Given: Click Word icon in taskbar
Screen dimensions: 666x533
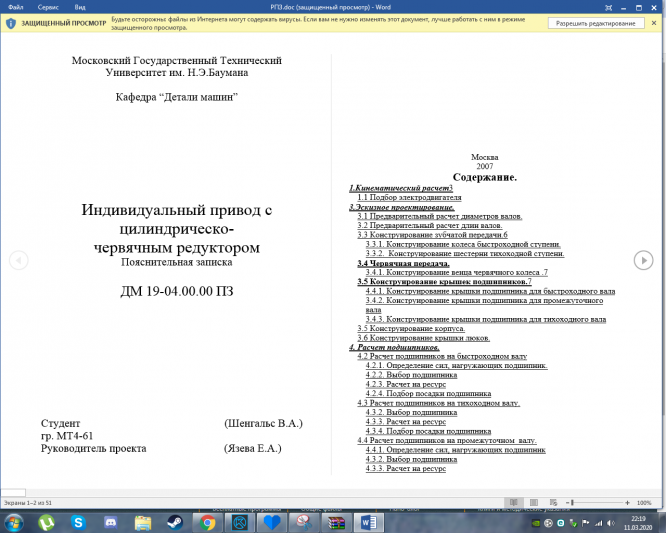Looking at the screenshot, I should click(x=369, y=522).
